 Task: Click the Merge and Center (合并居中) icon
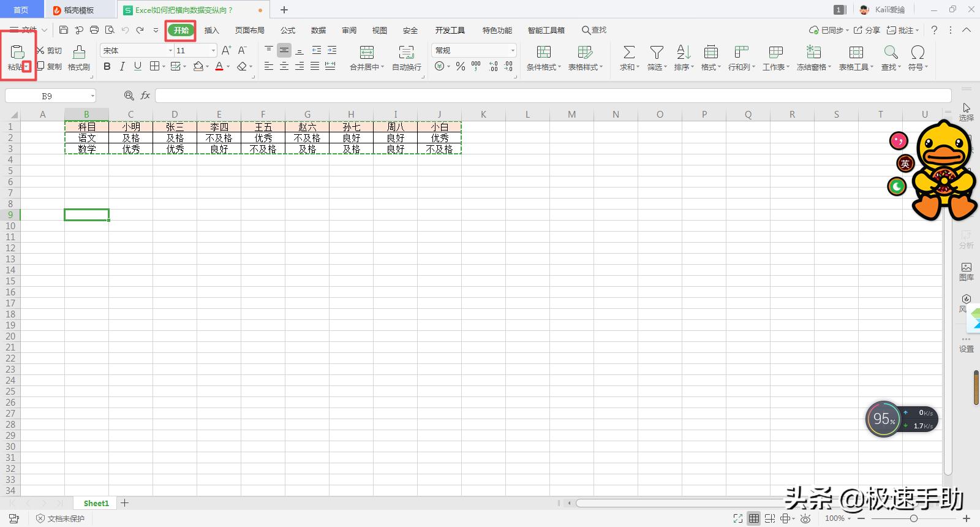[x=366, y=53]
